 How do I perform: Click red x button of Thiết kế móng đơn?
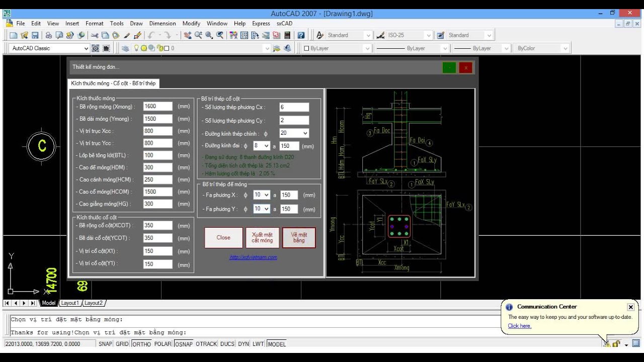point(466,67)
